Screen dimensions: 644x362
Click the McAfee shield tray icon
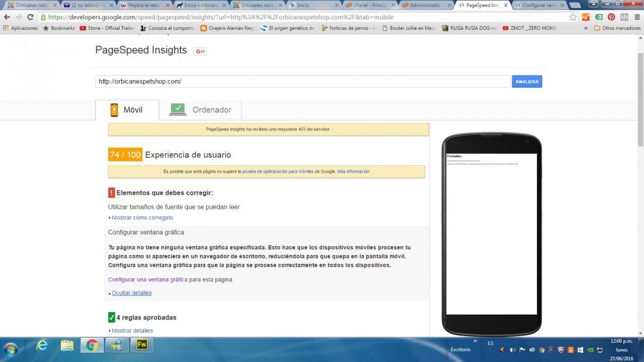click(x=561, y=350)
